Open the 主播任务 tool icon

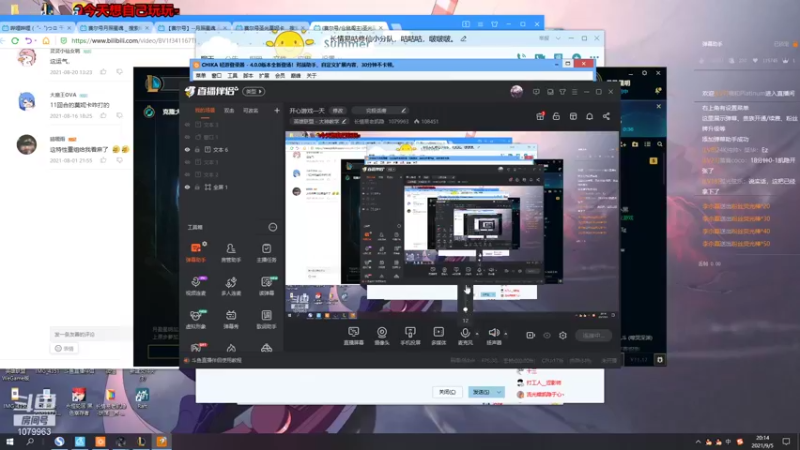[x=266, y=252]
